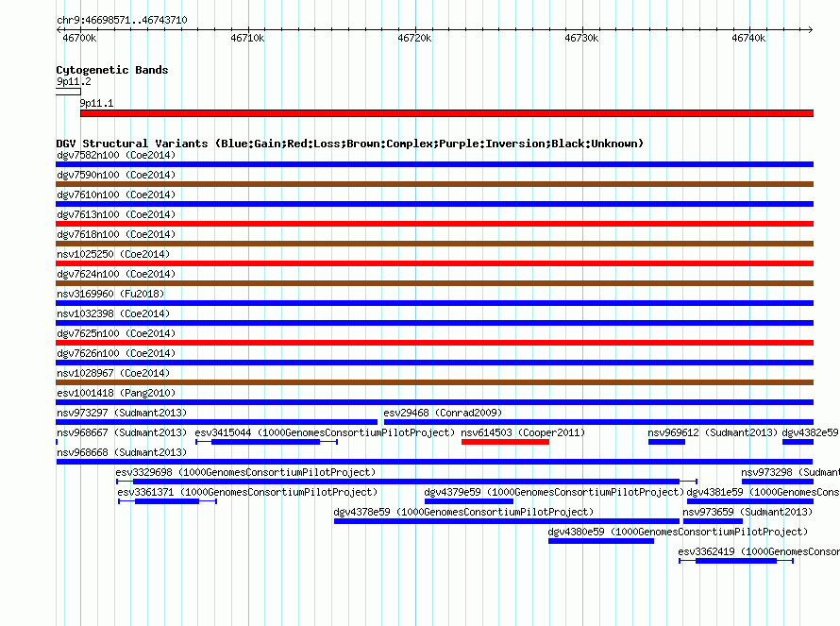Click the blue bar under dgv7582n100
The width and height of the screenshot is (840, 626).
click(434, 164)
